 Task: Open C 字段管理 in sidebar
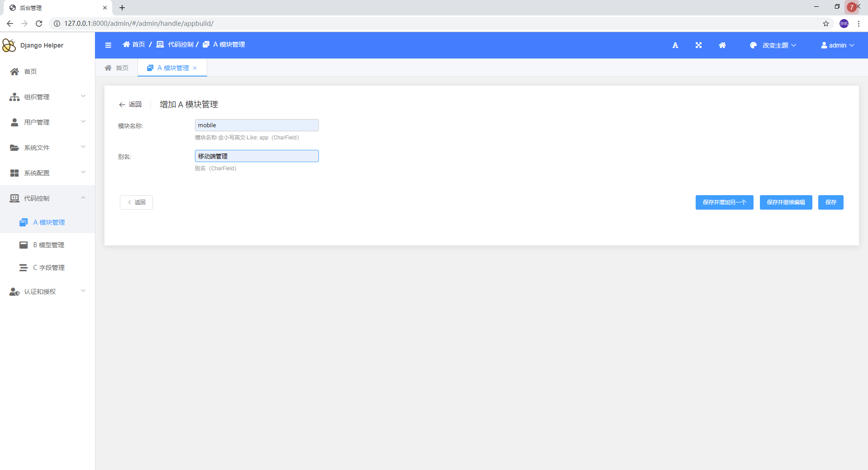(x=48, y=268)
